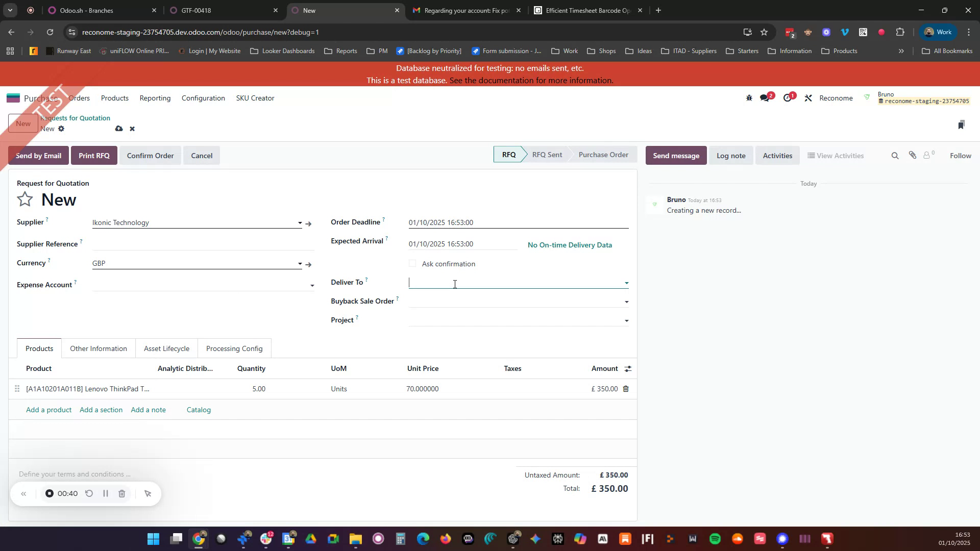The width and height of the screenshot is (980, 551).
Task: Open developer tools with the wrench icon
Action: pos(808,97)
